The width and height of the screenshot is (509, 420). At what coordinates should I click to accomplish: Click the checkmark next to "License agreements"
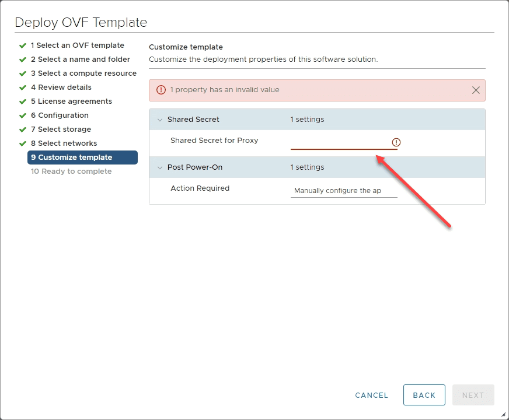(22, 101)
